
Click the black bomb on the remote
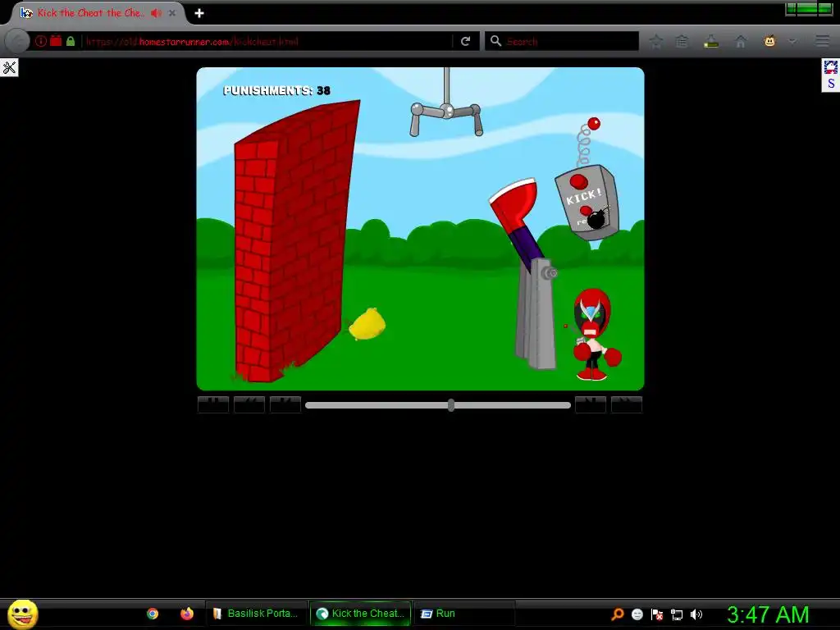[596, 219]
